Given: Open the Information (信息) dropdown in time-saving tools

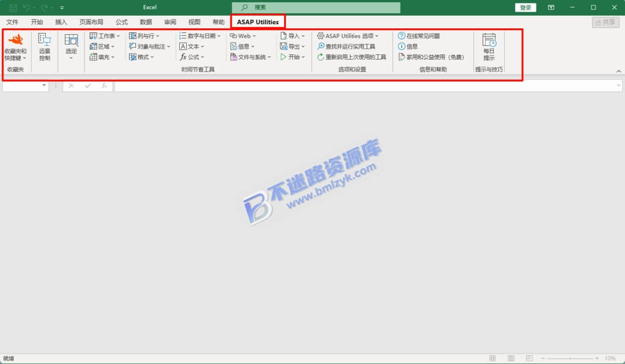Looking at the screenshot, I should click(x=242, y=46).
